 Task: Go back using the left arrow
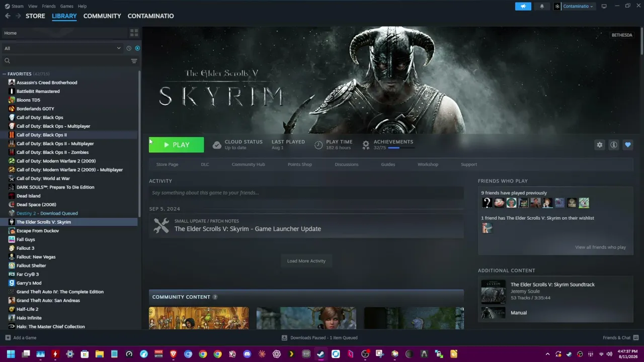point(8,16)
